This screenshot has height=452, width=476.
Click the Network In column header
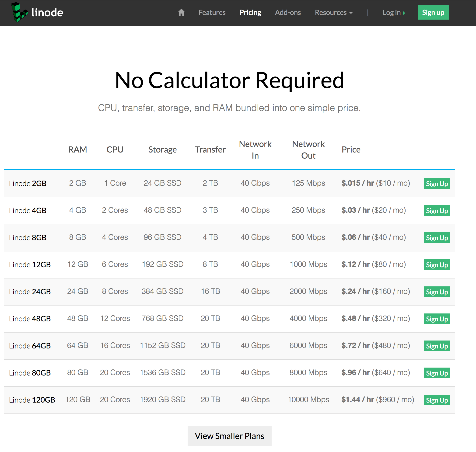255,150
